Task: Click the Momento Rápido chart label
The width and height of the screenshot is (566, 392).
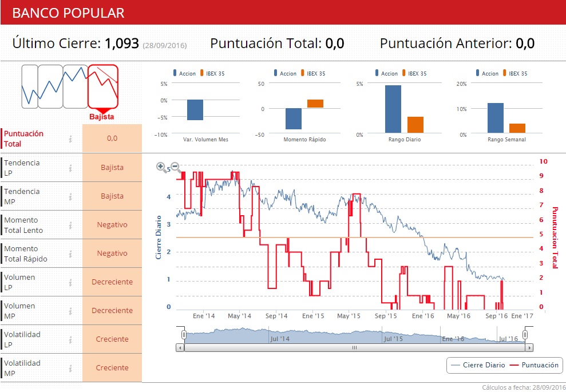Action: click(x=304, y=139)
